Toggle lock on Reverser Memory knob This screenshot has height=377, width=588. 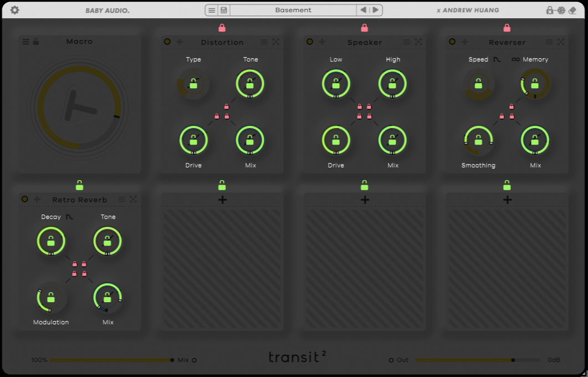tap(535, 84)
